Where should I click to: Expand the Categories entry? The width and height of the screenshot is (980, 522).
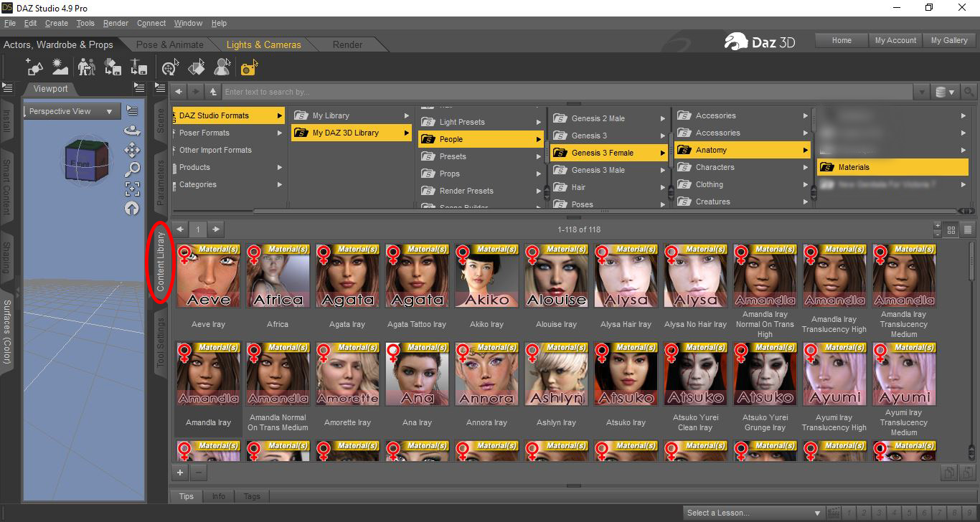280,184
